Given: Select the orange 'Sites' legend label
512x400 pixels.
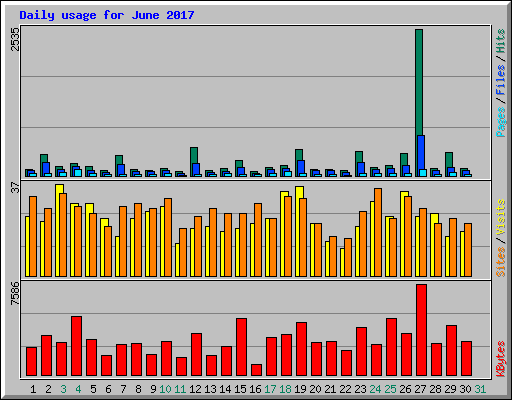Looking at the screenshot, I should point(501,262).
